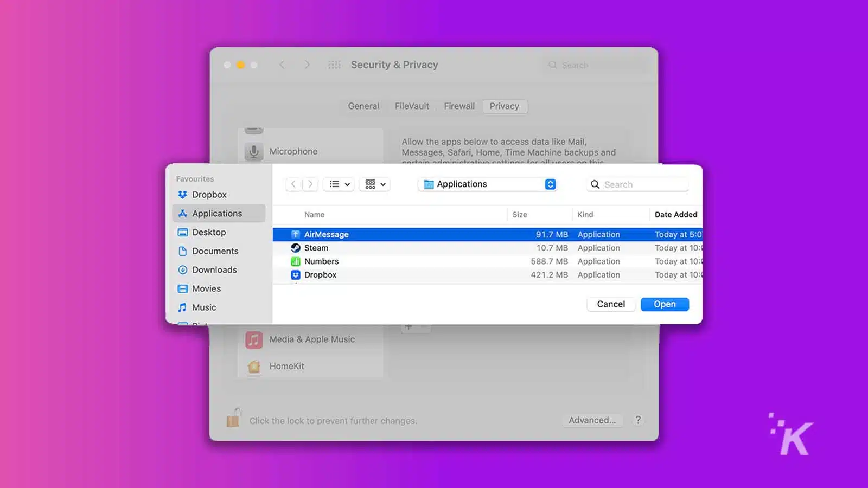The height and width of the screenshot is (488, 868).
Task: Select Downloads in the Favourites sidebar
Action: pyautogui.click(x=214, y=270)
